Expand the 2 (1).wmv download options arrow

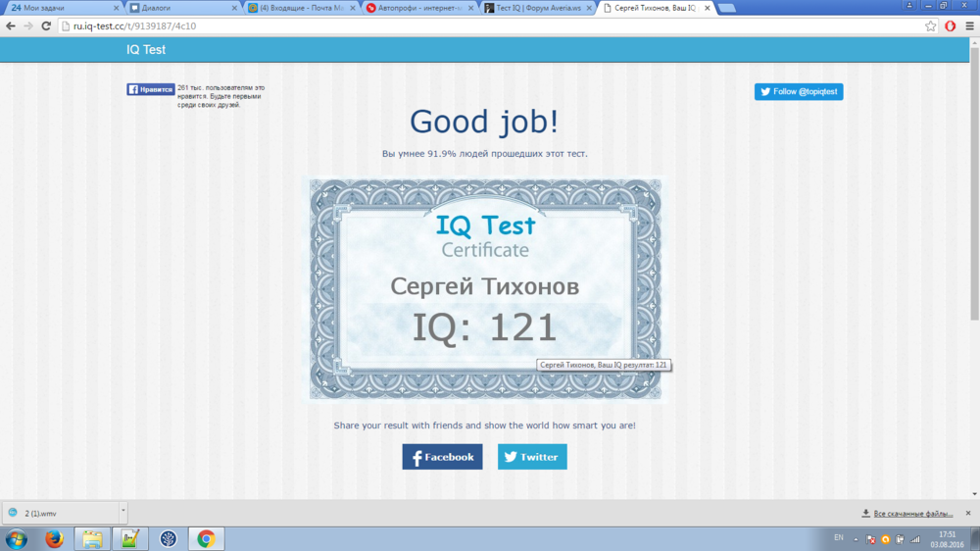[122, 512]
